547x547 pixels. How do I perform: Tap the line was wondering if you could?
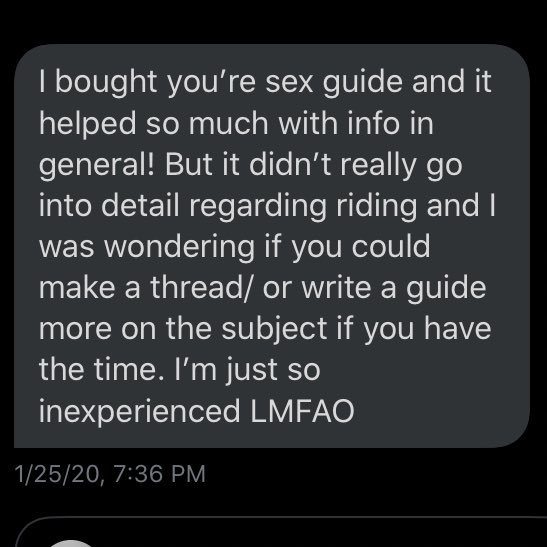[234, 247]
